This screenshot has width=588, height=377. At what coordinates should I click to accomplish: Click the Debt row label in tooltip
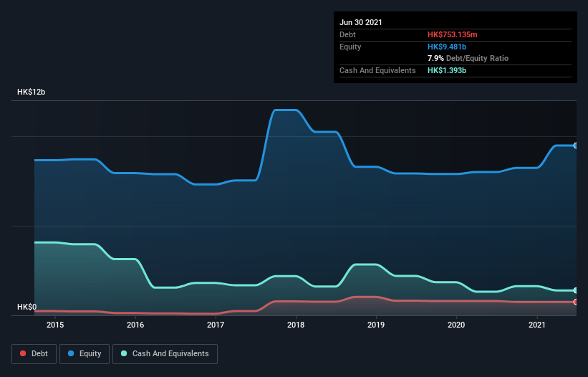(347, 34)
